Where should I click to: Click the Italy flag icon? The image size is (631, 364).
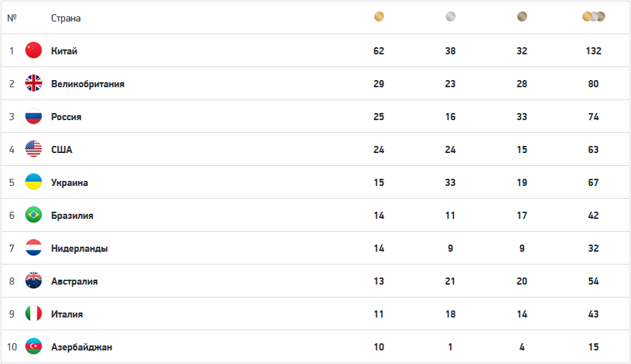click(34, 313)
